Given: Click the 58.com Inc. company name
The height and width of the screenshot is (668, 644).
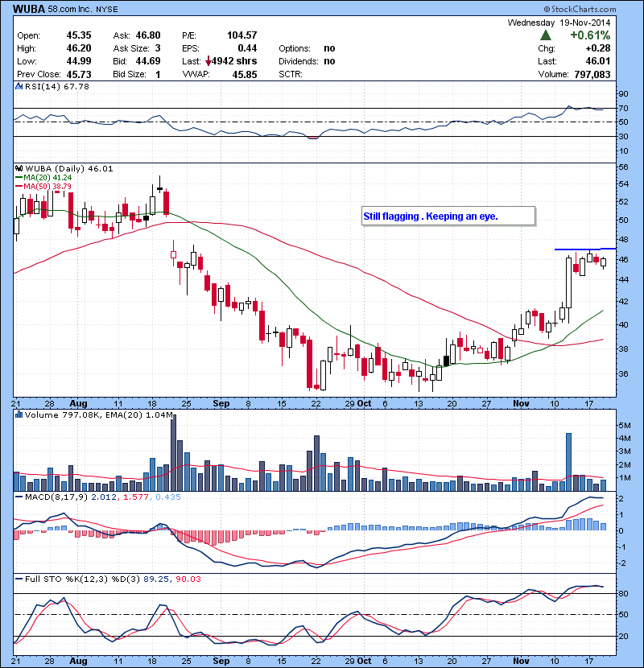Looking at the screenshot, I should (x=70, y=9).
